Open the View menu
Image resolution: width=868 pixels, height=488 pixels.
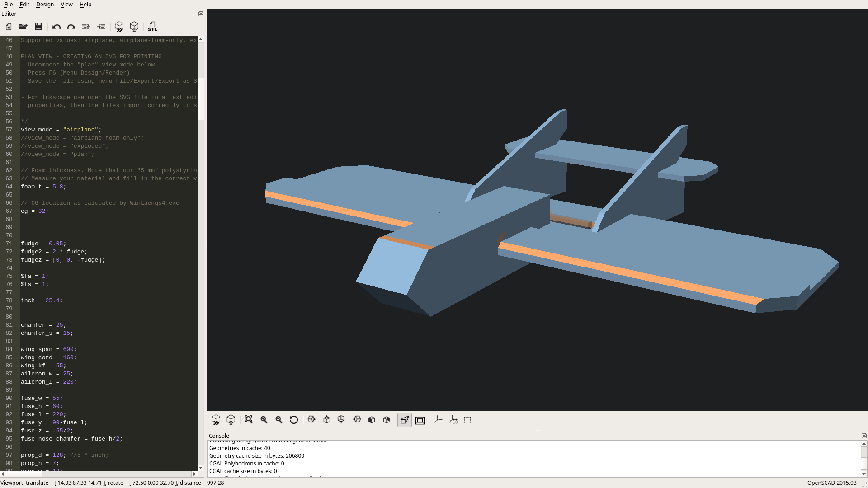pyautogui.click(x=66, y=5)
